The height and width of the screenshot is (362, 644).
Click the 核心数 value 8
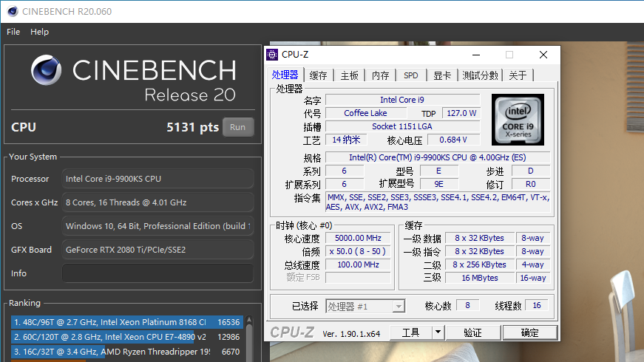(467, 305)
